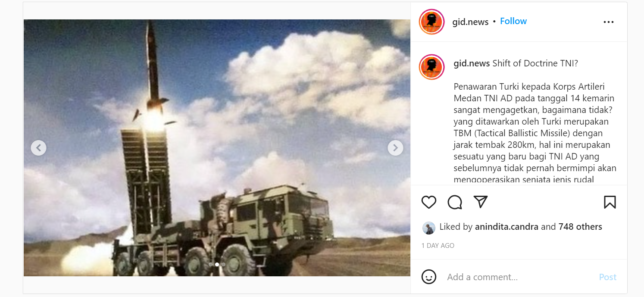Click the gid.news avatar in the post header
This screenshot has height=297, width=644.
click(431, 22)
